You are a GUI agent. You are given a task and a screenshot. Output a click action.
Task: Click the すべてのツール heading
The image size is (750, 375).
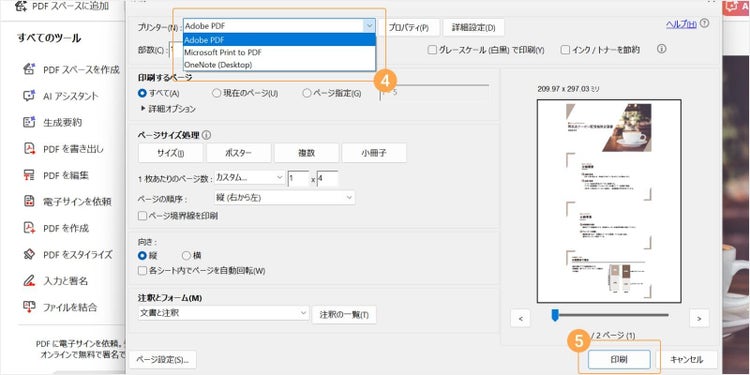pyautogui.click(x=49, y=38)
